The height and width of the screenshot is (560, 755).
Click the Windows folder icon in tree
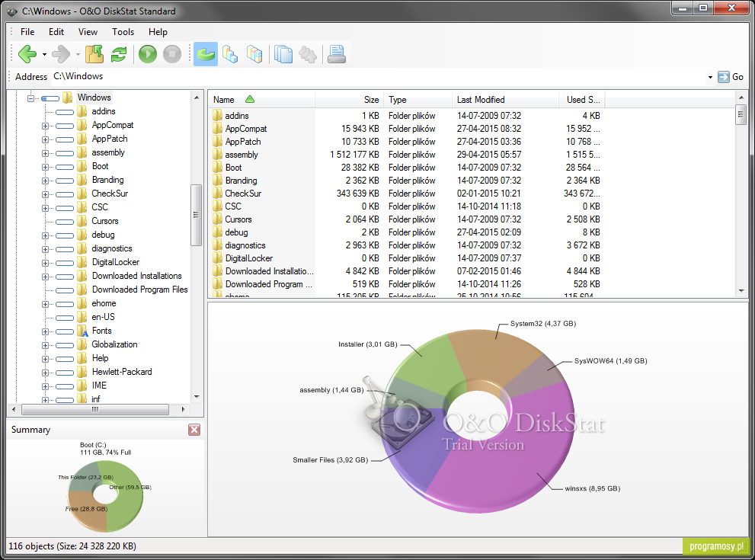(x=67, y=98)
